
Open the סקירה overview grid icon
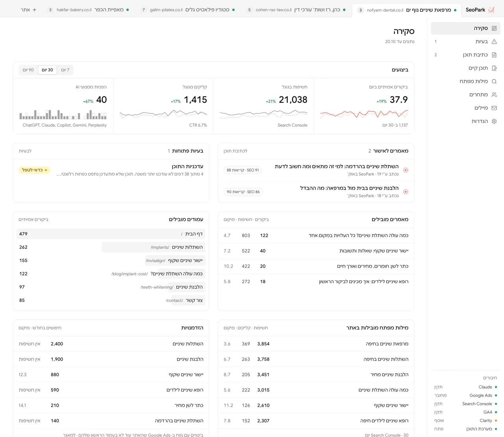tap(494, 28)
